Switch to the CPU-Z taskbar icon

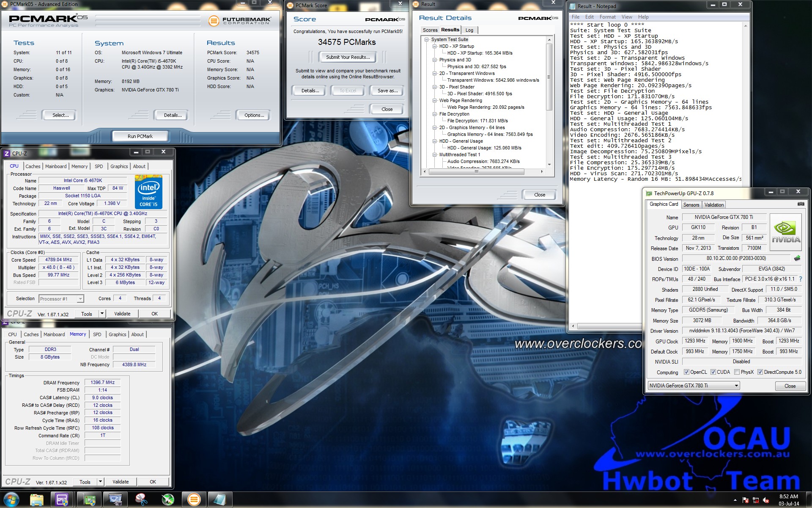(63, 500)
